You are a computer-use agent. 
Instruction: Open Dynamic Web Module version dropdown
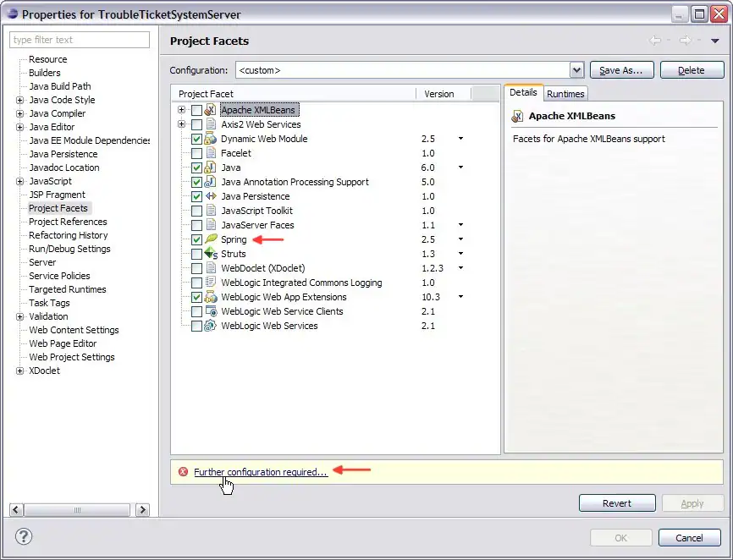(x=460, y=139)
